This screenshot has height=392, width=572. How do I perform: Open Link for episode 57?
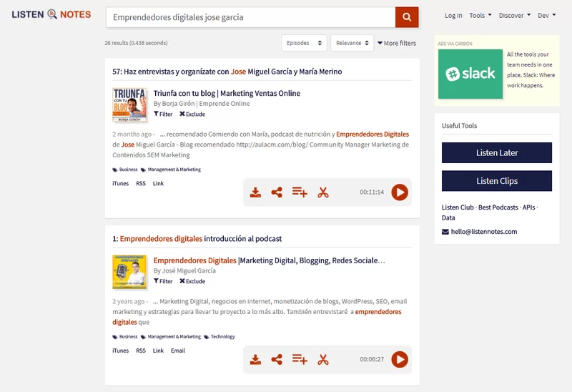(158, 183)
